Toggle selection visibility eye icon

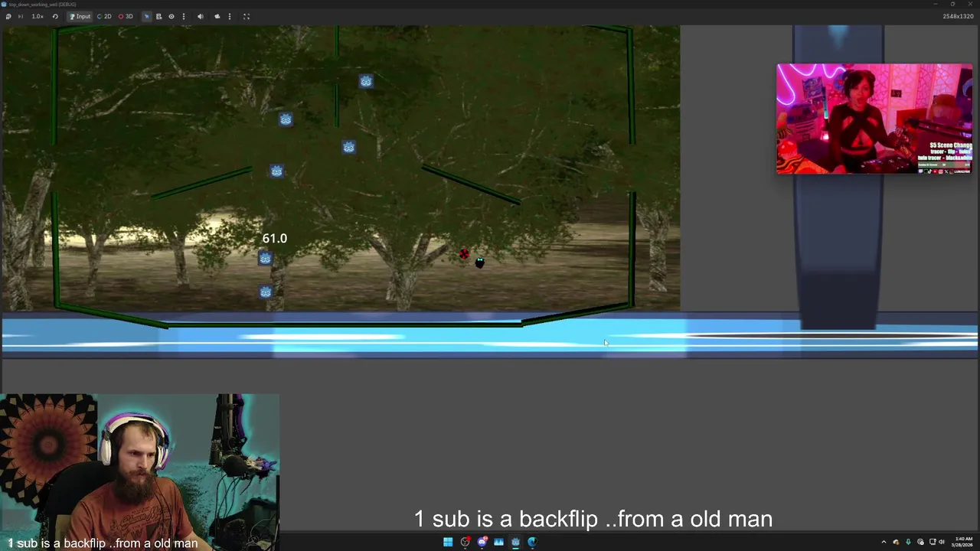pos(171,16)
